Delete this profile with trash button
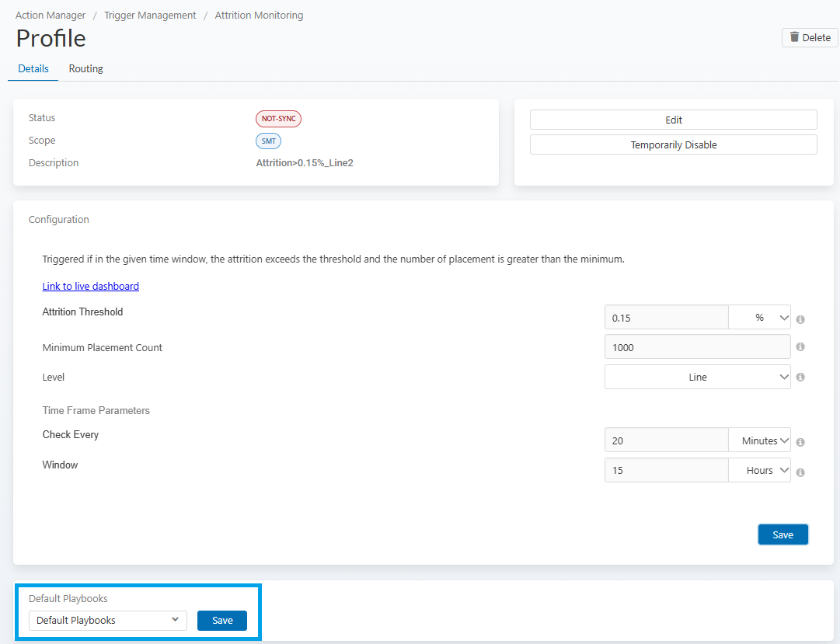The height and width of the screenshot is (644, 840). click(x=810, y=37)
